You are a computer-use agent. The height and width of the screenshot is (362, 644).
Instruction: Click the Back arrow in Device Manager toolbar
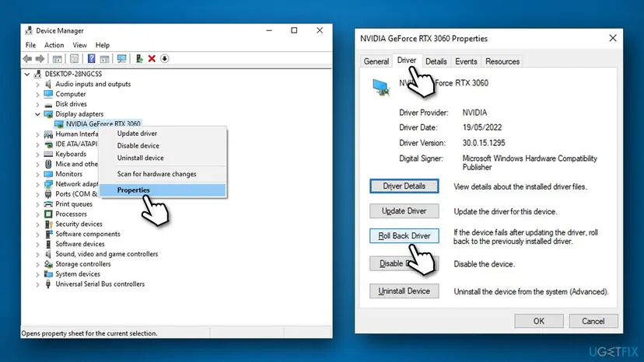[x=27, y=59]
